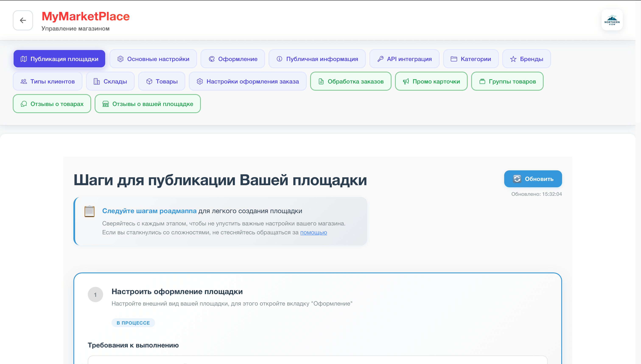Click the key icon for API интеграция

click(x=381, y=59)
